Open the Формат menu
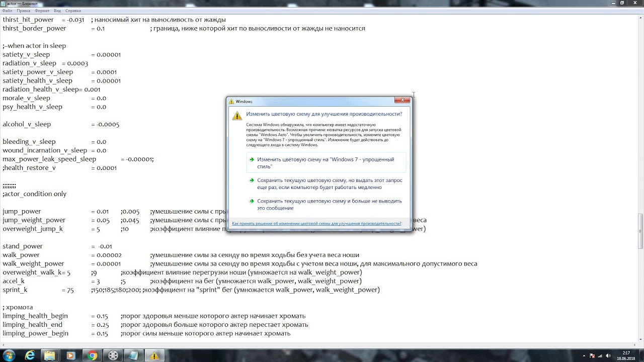Screen dimensions: 644x362 tap(42, 11)
